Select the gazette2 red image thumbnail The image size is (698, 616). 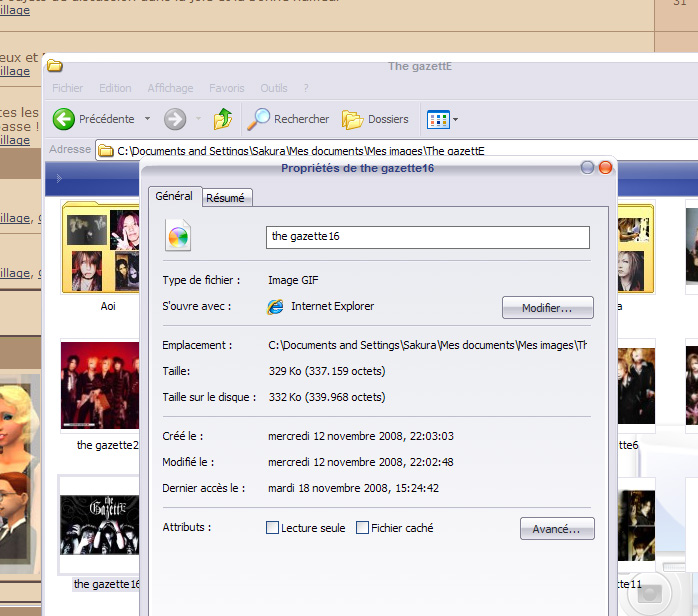click(x=100, y=385)
